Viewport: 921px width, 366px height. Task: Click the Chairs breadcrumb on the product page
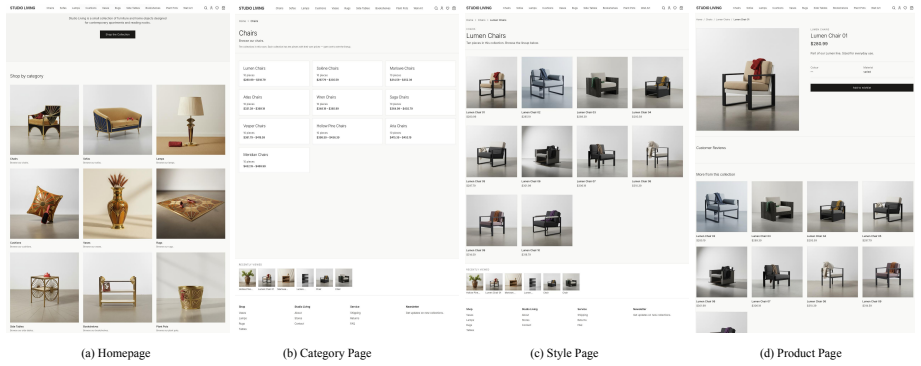click(x=709, y=19)
